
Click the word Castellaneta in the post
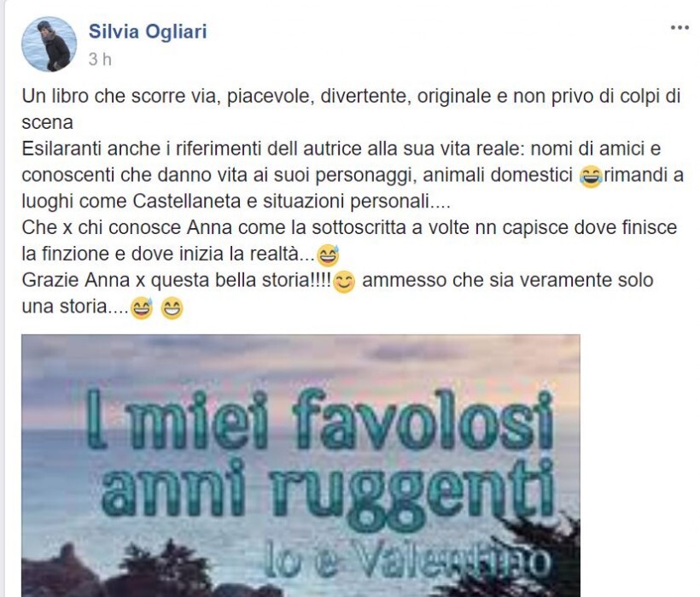click(187, 202)
